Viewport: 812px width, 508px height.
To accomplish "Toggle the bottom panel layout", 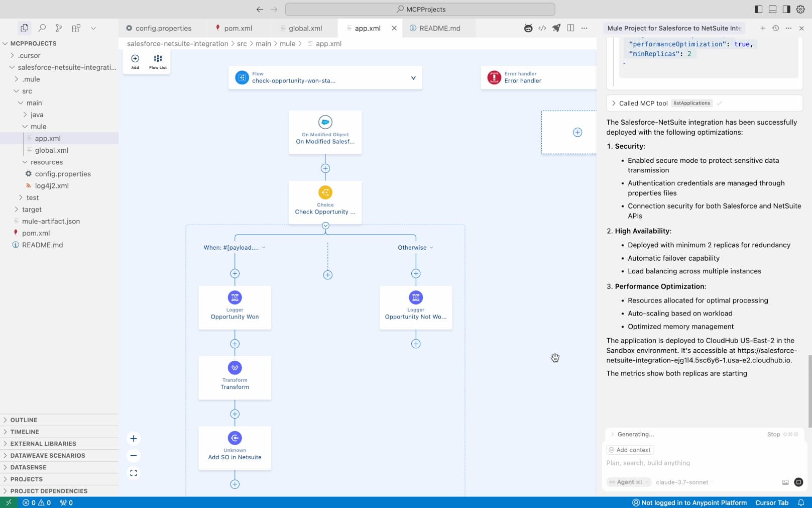I will click(773, 9).
